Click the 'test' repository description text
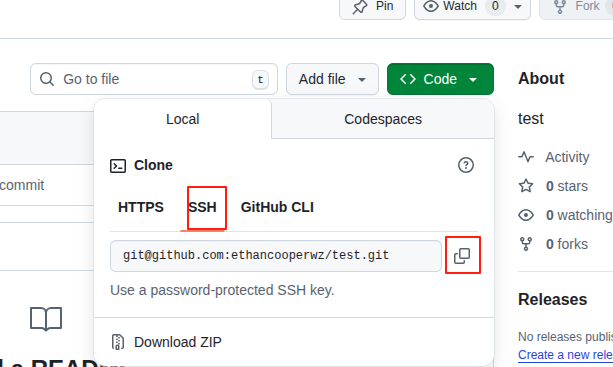The width and height of the screenshot is (613, 367). coord(531,118)
